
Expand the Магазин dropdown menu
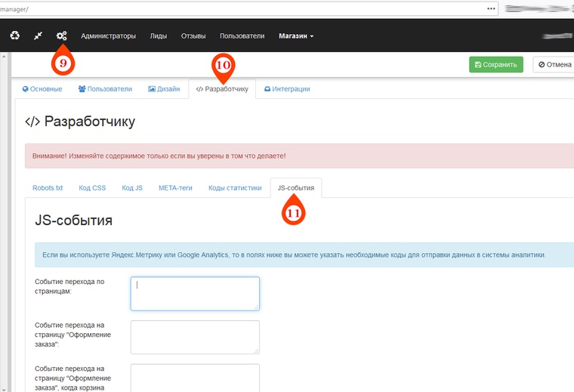coord(296,35)
